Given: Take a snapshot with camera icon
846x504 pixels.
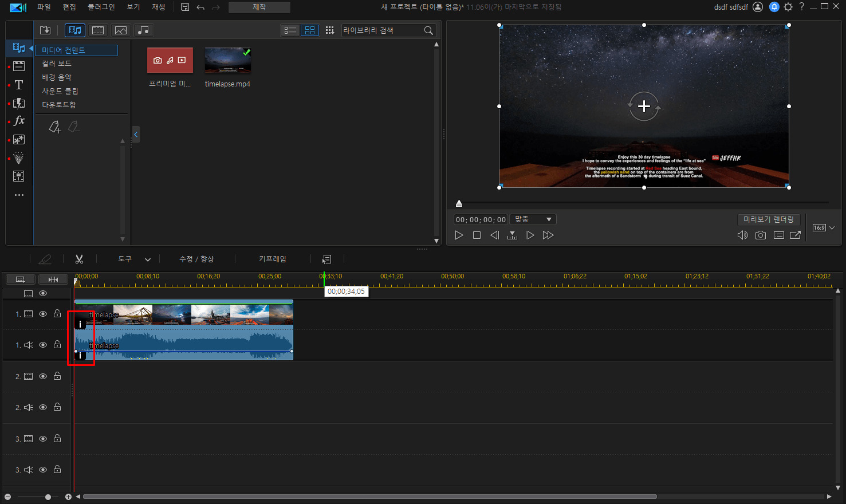Looking at the screenshot, I should [760, 235].
